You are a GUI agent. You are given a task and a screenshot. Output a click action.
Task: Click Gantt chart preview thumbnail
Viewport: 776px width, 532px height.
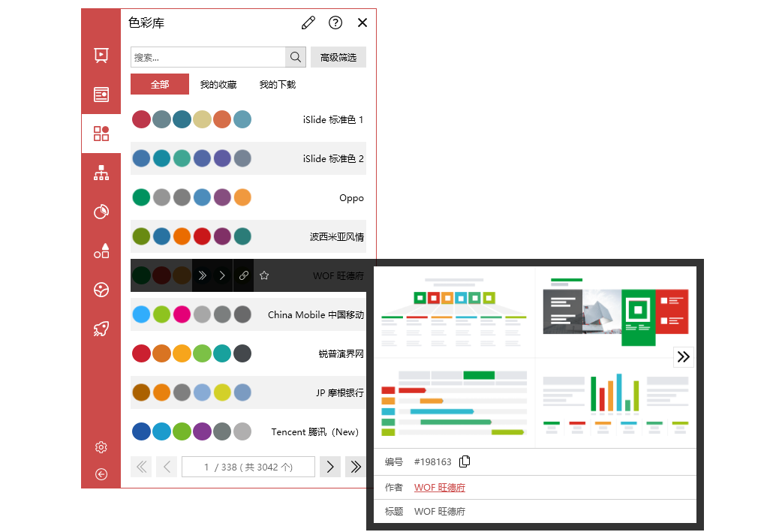(454, 404)
